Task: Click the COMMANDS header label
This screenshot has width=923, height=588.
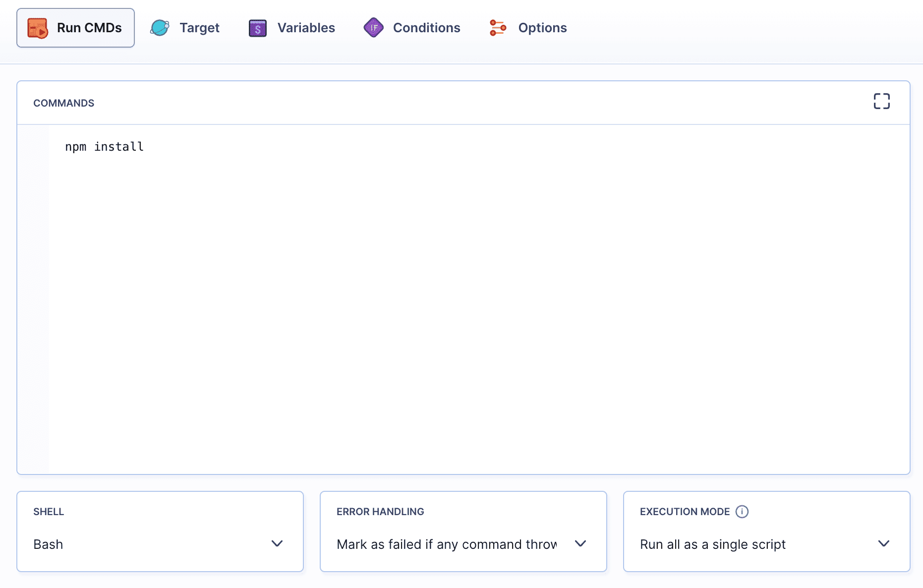Action: (x=64, y=103)
